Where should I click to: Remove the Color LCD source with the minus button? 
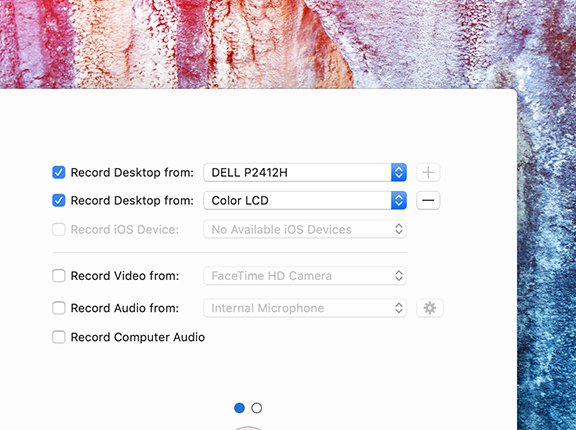pos(428,200)
